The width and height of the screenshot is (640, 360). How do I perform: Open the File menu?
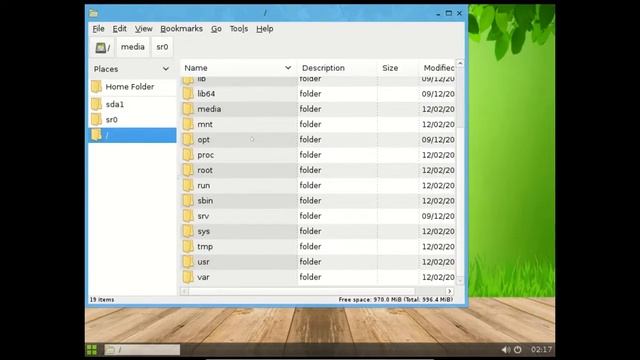click(98, 29)
